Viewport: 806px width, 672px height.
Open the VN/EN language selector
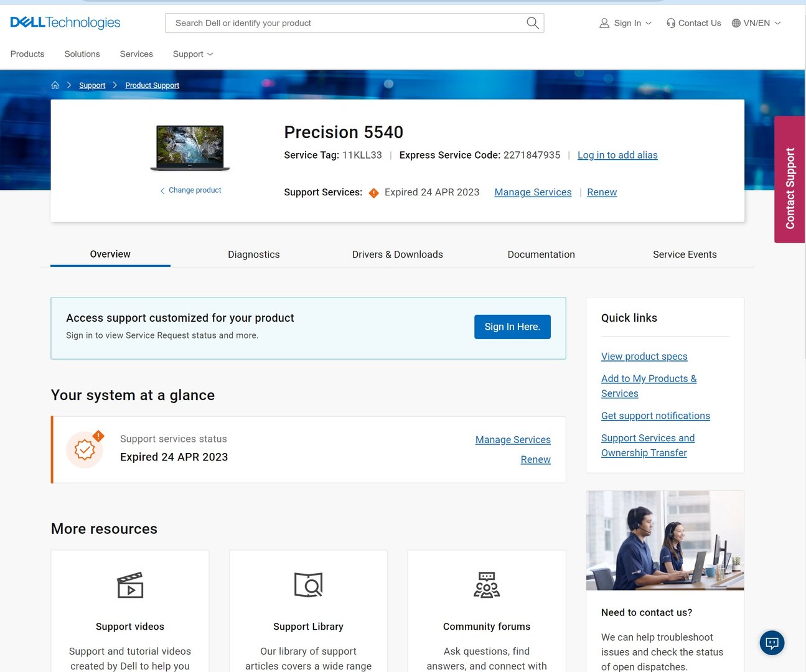click(x=756, y=23)
